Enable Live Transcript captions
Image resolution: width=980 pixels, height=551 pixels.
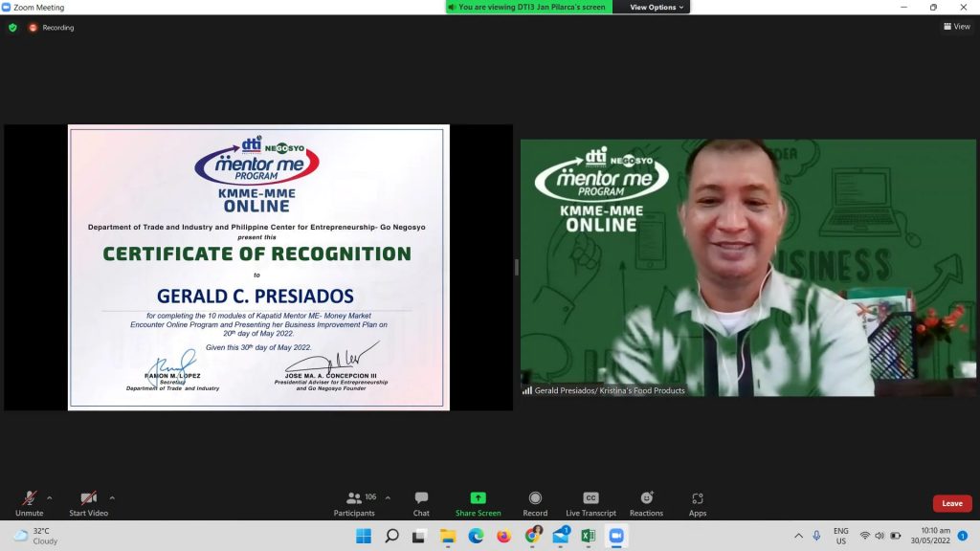(x=590, y=503)
